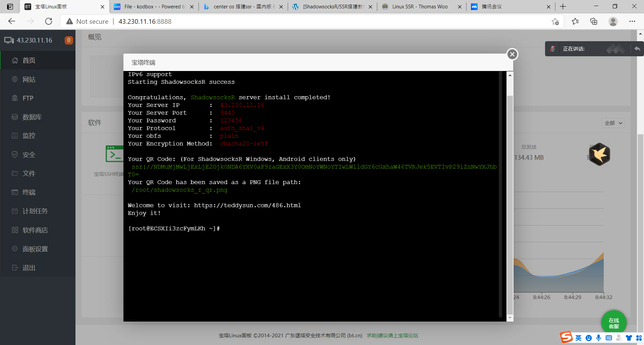Click the terminal dialog scrollbar up arrow
644x345 pixels.
(x=510, y=75)
